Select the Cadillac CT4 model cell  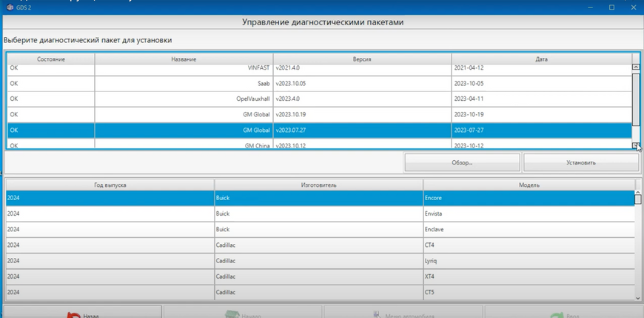tap(529, 245)
